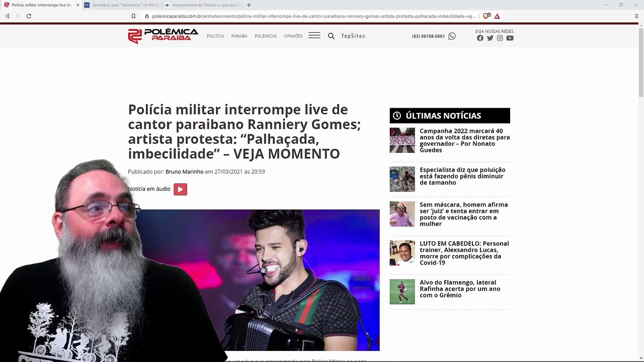Click the LUTO EM CABEDELO thumbnail

(x=402, y=253)
